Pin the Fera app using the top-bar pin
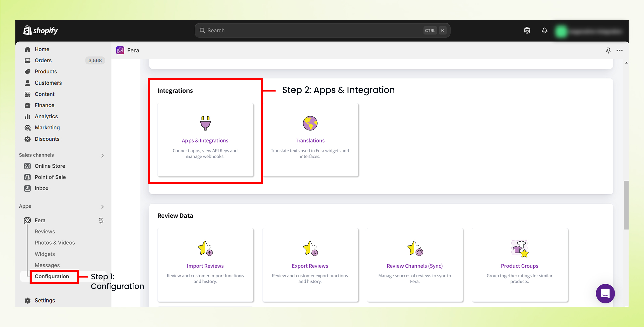 (608, 50)
